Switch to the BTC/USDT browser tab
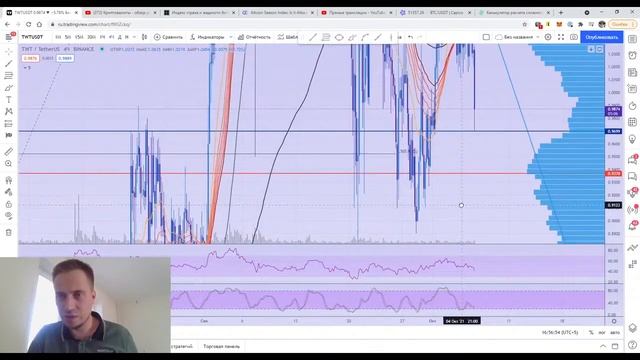The image size is (640, 360). click(435, 13)
